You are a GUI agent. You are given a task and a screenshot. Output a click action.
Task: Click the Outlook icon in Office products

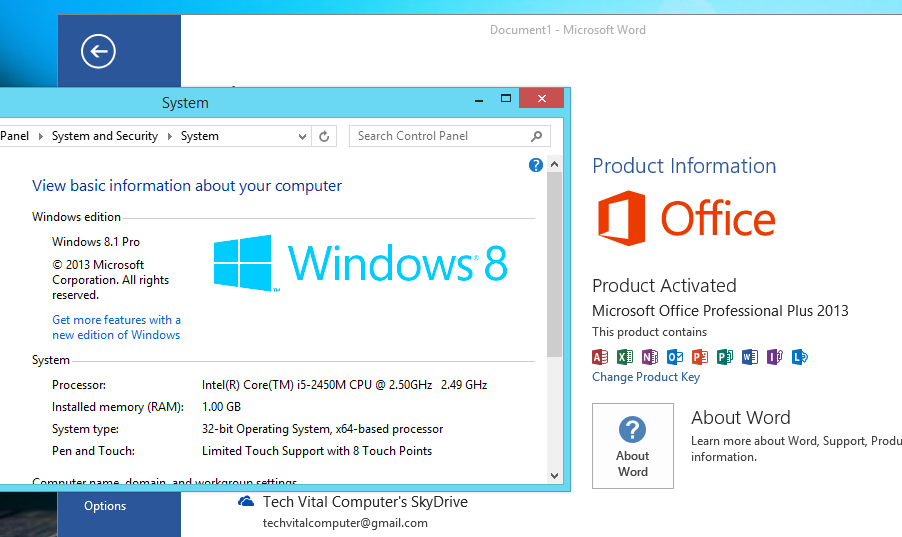click(x=675, y=357)
